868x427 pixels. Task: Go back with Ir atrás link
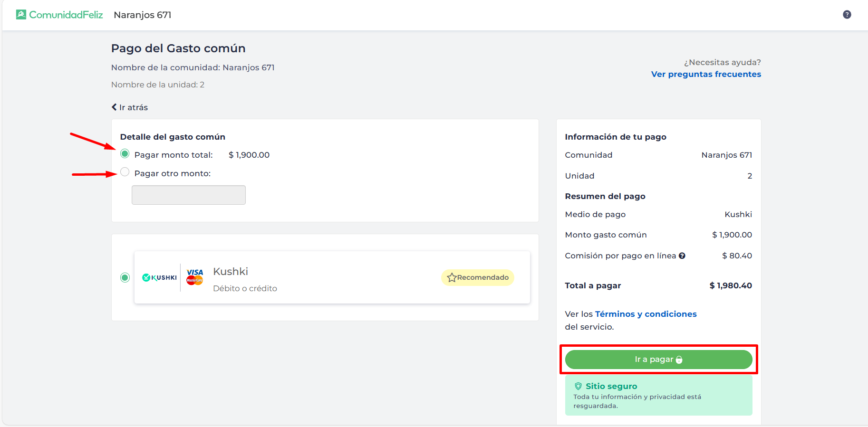click(x=133, y=107)
